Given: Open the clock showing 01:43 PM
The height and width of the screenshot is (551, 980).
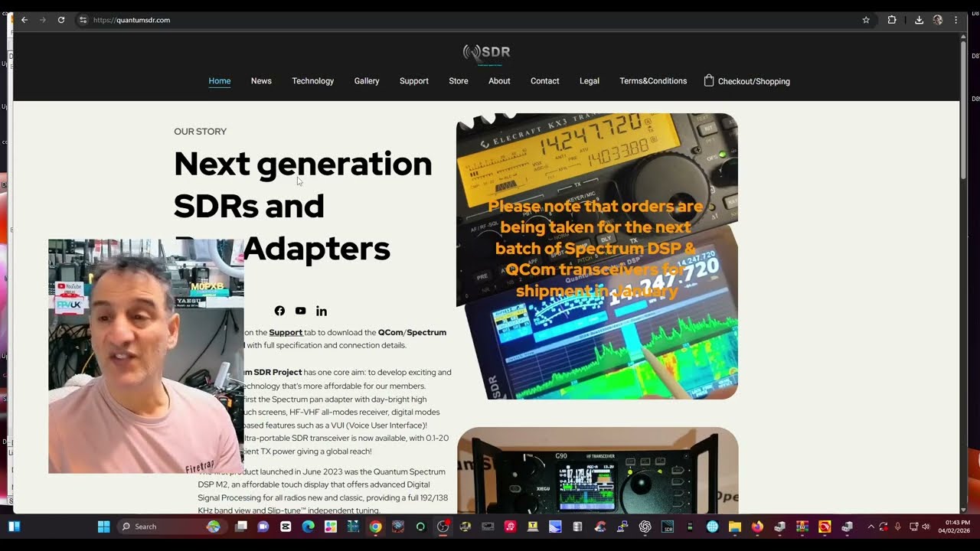Looking at the screenshot, I should pos(954,527).
